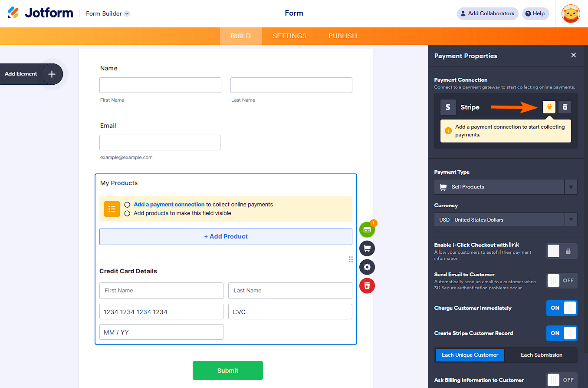The image size is (588, 388).
Task: Toggle Ask Billing Information to Customer
Action: 562,380
